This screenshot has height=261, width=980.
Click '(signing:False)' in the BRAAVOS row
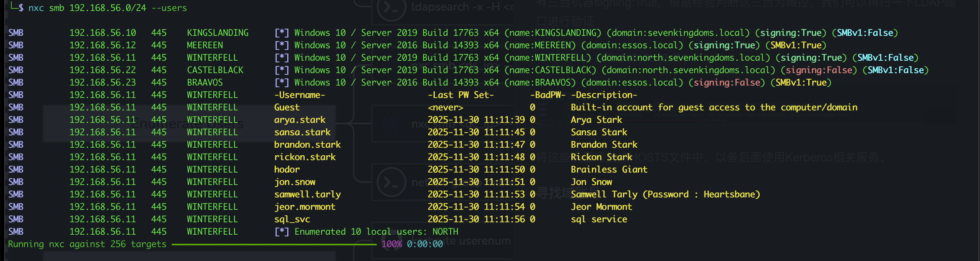point(727,83)
